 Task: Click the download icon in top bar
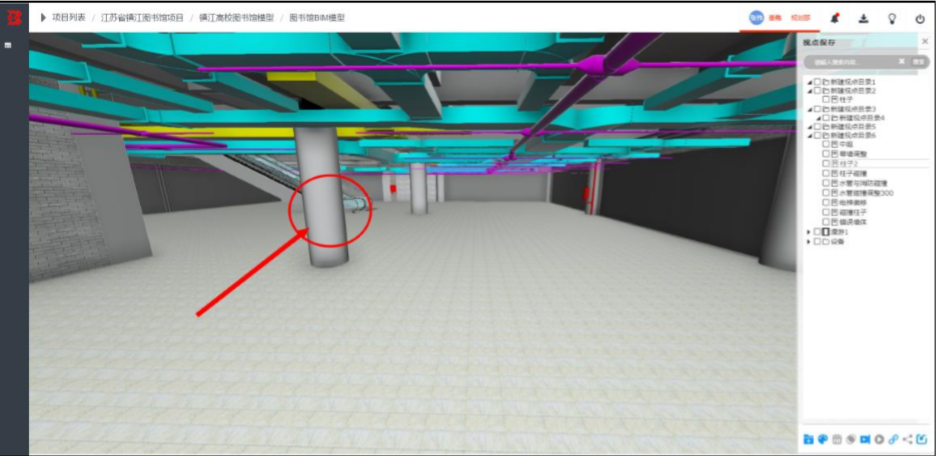[863, 19]
